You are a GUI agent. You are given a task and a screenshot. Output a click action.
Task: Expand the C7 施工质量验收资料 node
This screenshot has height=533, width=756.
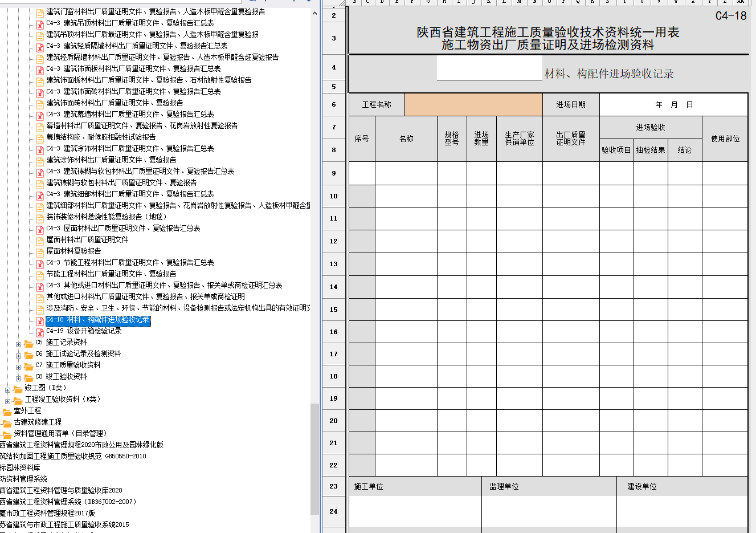point(18,367)
